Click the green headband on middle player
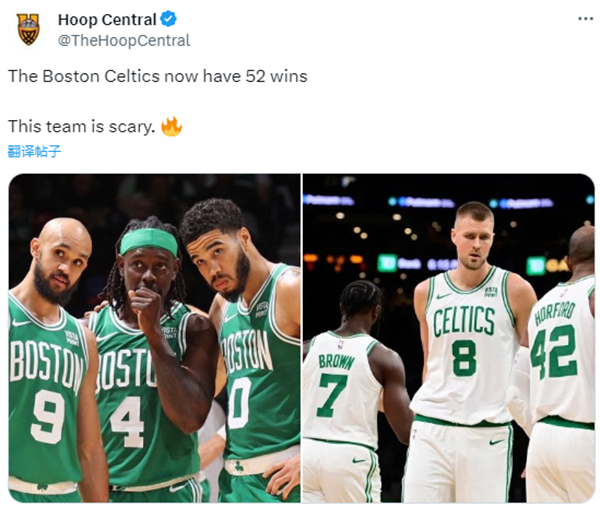Viewport: 600px width, 507px height. coord(149,241)
